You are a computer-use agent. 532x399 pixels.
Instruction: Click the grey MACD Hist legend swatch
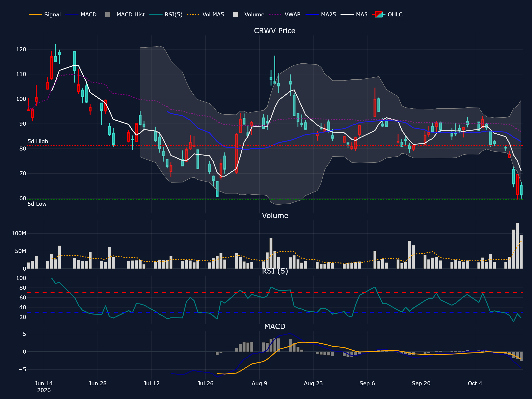tap(108, 14)
